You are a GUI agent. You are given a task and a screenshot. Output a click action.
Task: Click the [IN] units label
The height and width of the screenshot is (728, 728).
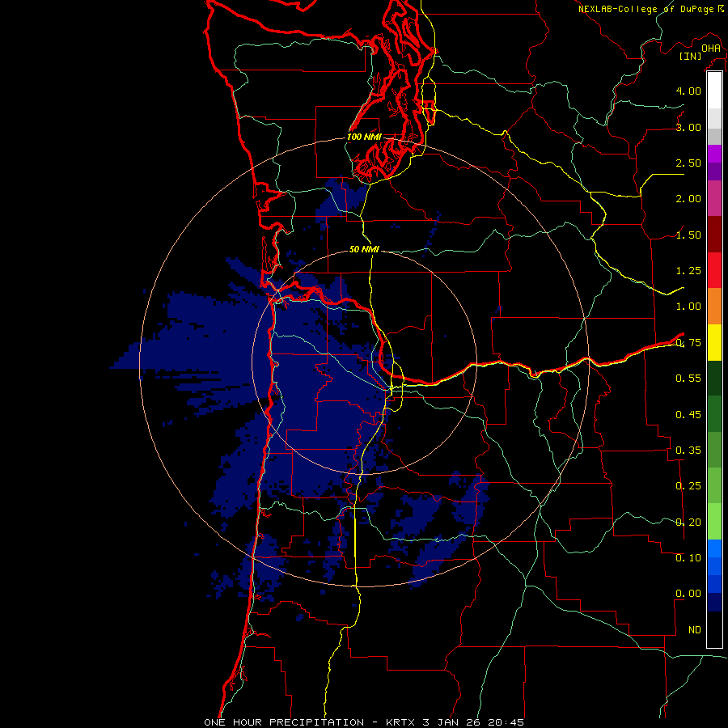tap(690, 56)
